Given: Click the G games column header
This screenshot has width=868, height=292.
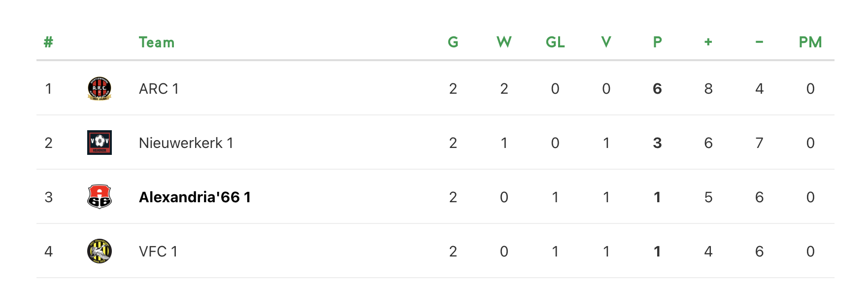Looking at the screenshot, I should click(453, 42).
